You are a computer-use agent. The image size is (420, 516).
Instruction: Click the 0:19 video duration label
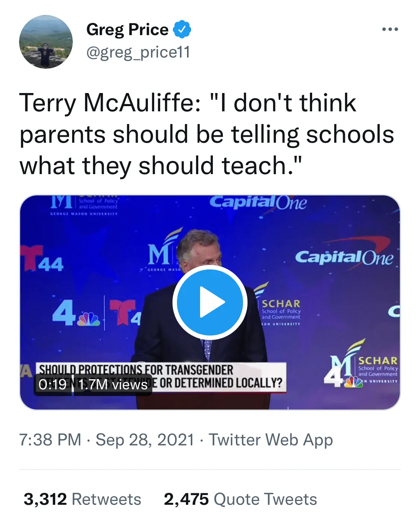tap(53, 384)
